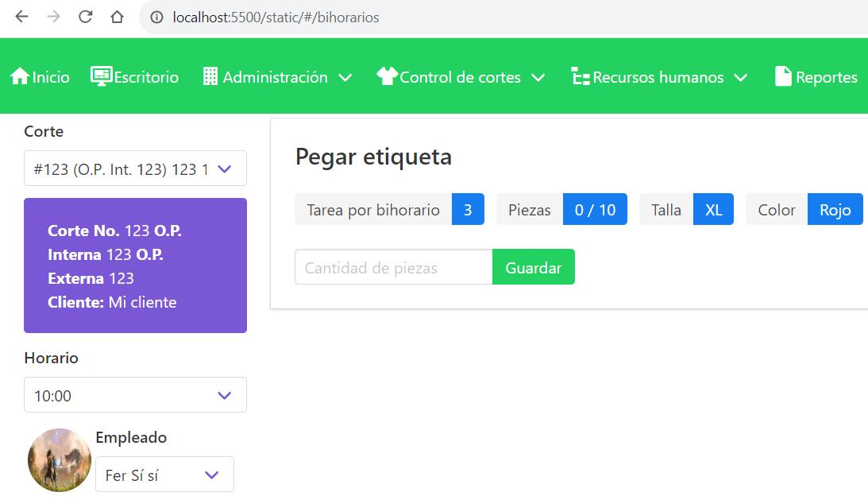Go to browser home page icon

pyautogui.click(x=118, y=17)
